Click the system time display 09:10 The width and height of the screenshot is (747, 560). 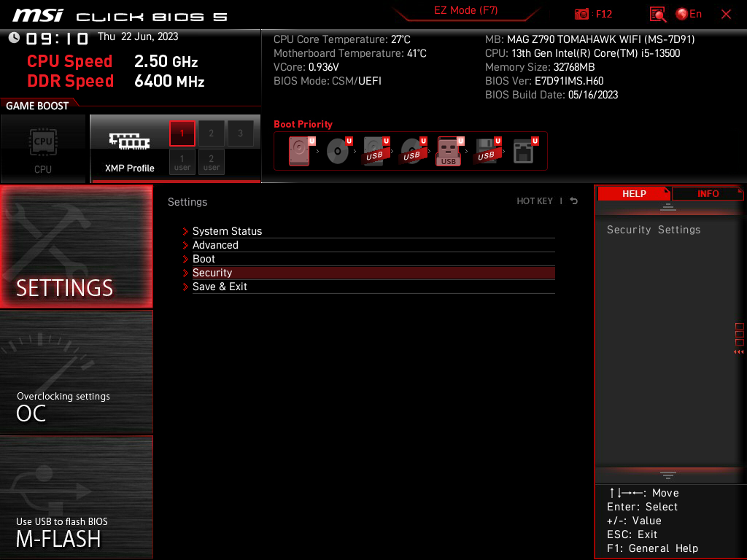tap(57, 38)
